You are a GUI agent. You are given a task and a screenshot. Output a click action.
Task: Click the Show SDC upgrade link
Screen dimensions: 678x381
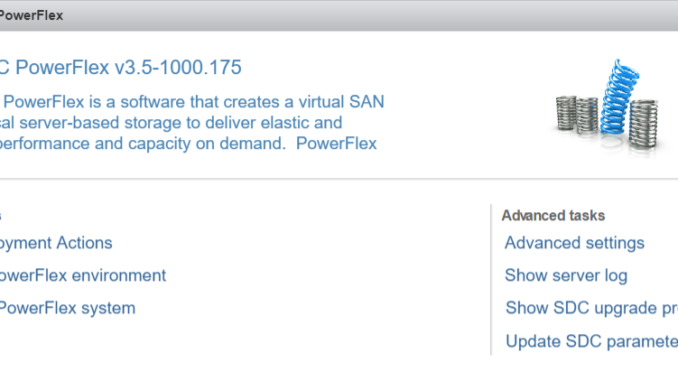pyautogui.click(x=592, y=308)
